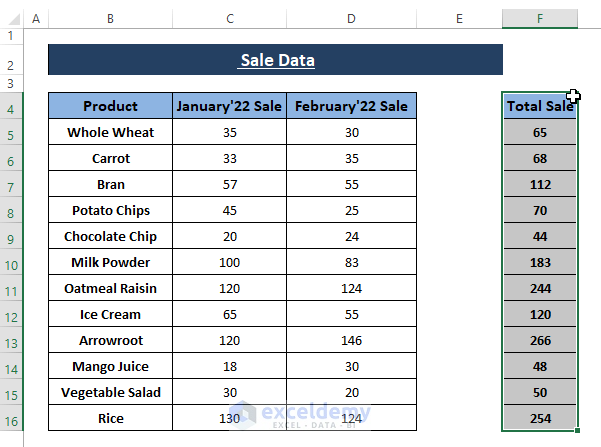Select the Total Sale header cell
The height and width of the screenshot is (447, 601).
540,107
